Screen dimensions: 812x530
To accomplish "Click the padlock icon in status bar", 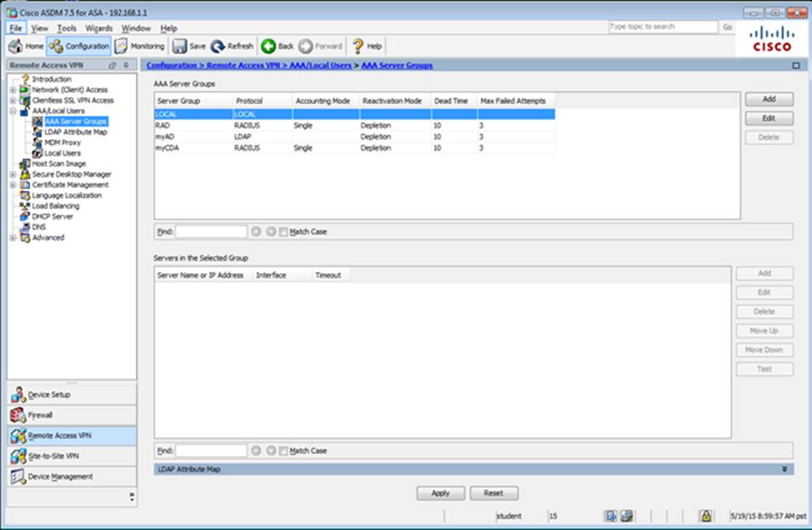I will tap(705, 516).
